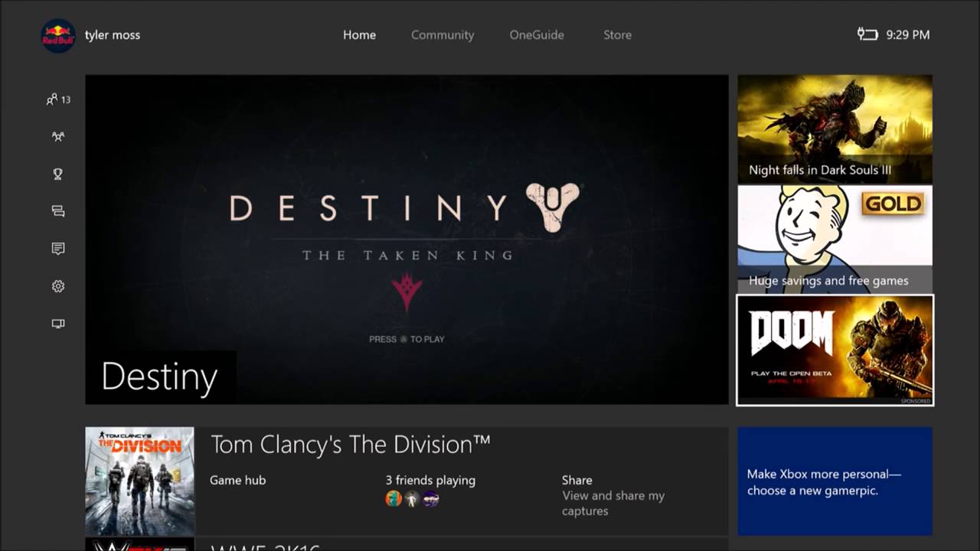Switch to the Store tab
The image size is (980, 551).
pos(617,35)
